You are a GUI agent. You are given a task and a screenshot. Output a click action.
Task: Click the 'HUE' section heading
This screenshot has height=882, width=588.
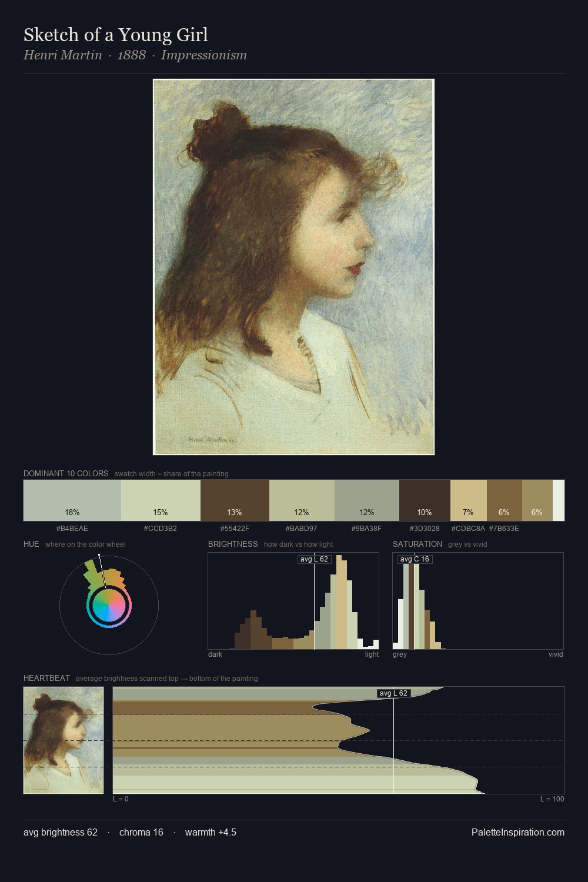coord(31,544)
